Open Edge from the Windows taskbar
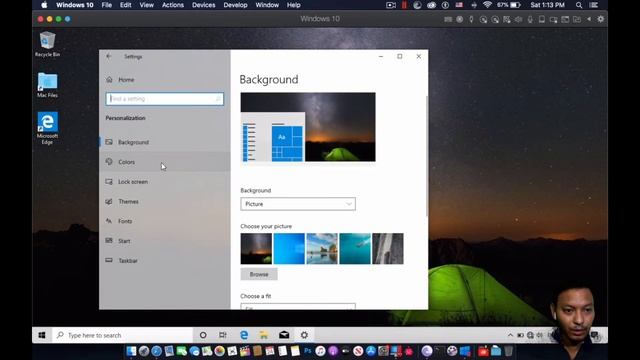This screenshot has width=640, height=360. [244, 335]
